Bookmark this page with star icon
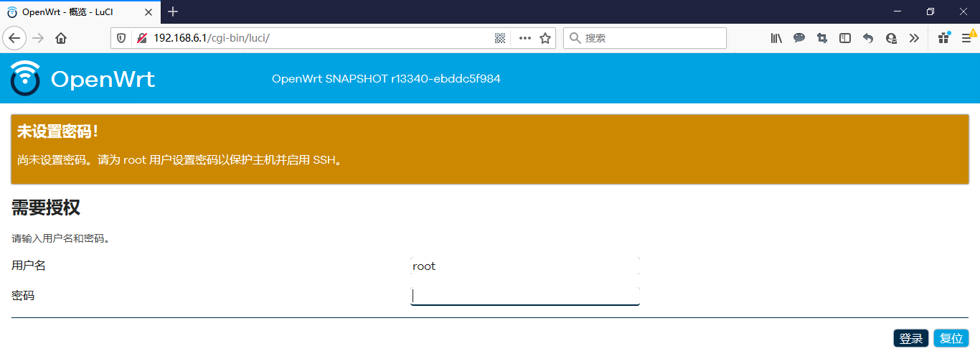Viewport: 980px width, 364px height. click(x=545, y=38)
